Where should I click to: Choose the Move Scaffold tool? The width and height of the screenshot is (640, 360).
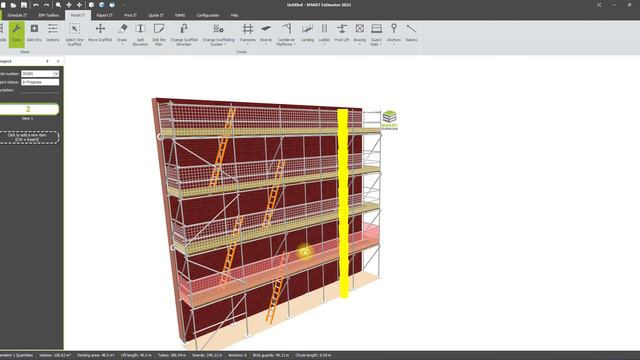click(x=100, y=33)
